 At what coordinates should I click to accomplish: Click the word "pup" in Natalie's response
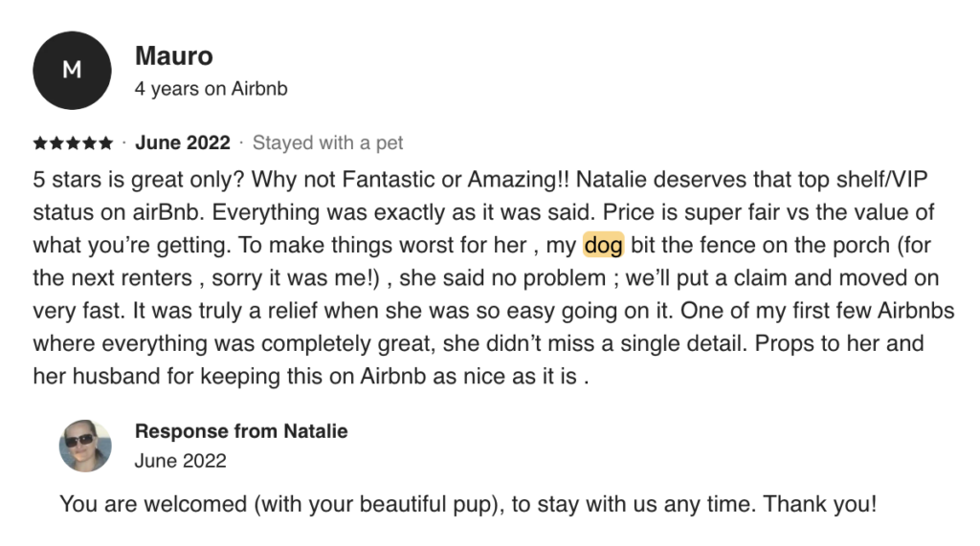pos(473,504)
